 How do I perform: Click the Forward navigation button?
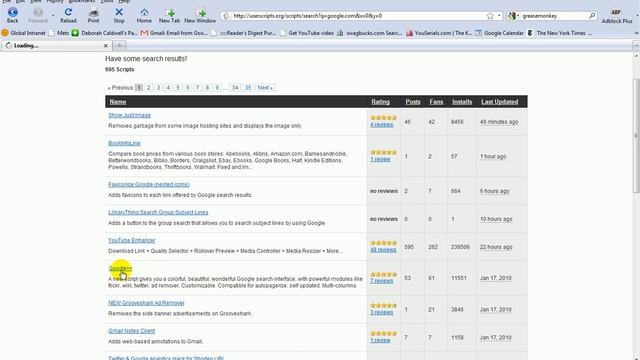click(x=38, y=15)
